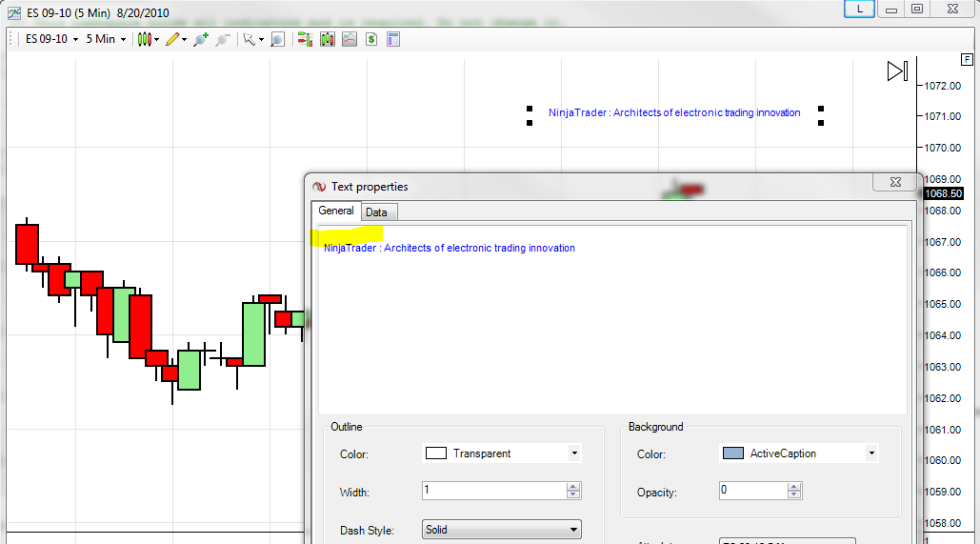Image resolution: width=980 pixels, height=544 pixels.
Task: Click the L link button in title bar
Action: coord(859,9)
